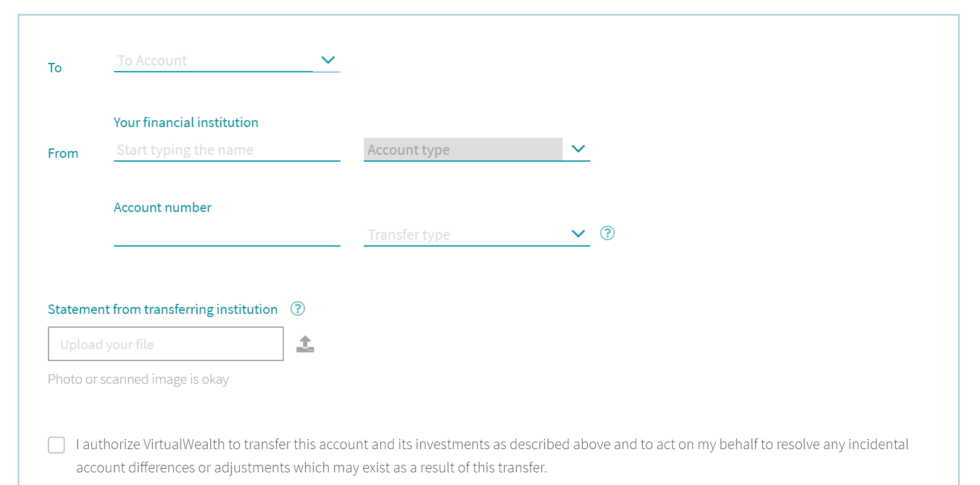The image size is (980, 485).
Task: Click the authorization statement text
Action: tap(491, 455)
